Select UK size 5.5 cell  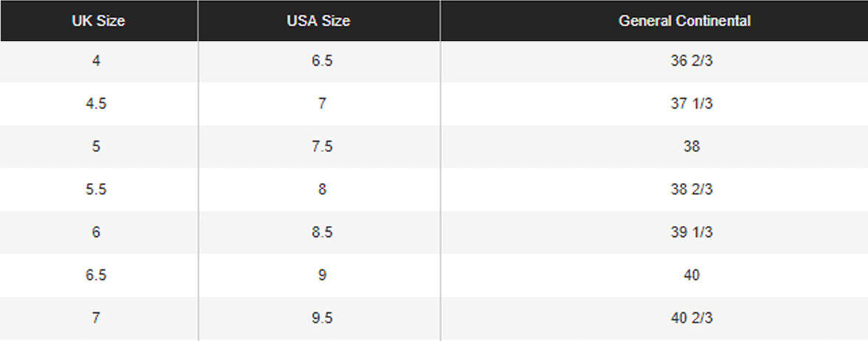(97, 190)
